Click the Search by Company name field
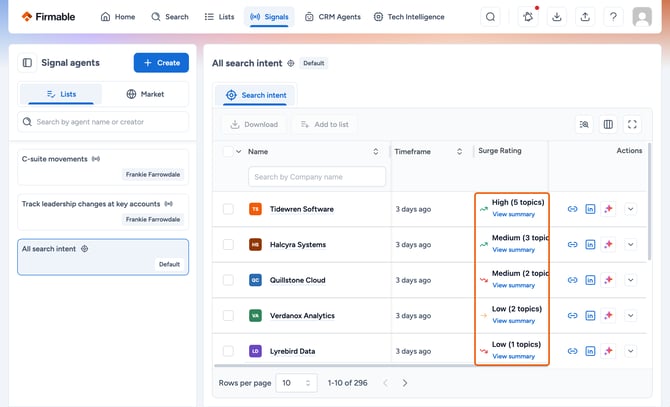Image resolution: width=670 pixels, height=407 pixels. (317, 177)
